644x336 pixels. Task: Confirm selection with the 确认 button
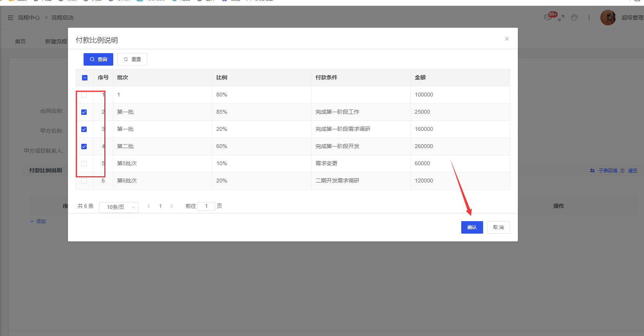(x=472, y=227)
